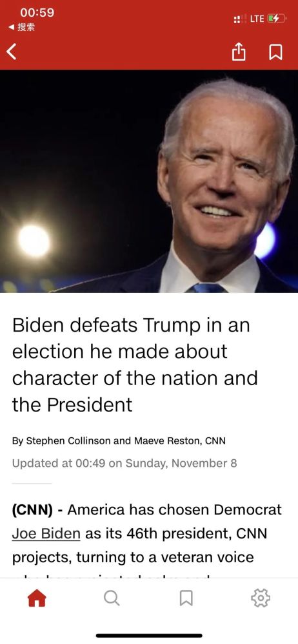Tap the LTE network indicator
Screen dimensions: 298x644
[x=257, y=19]
